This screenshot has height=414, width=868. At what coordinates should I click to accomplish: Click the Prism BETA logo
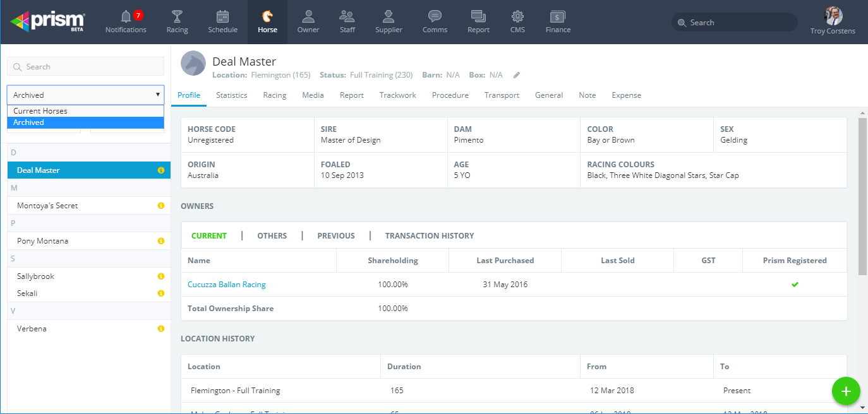[x=47, y=21]
